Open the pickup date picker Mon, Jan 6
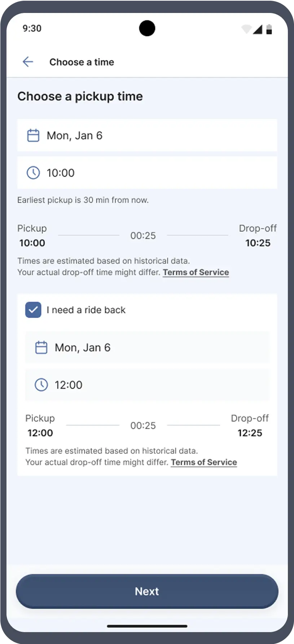Screen dimensions: 294x644 [147, 135]
